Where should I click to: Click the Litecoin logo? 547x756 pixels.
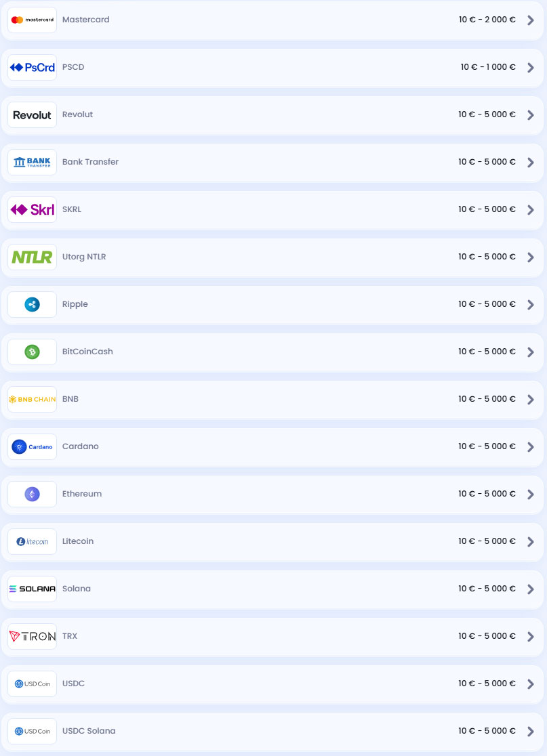point(32,541)
